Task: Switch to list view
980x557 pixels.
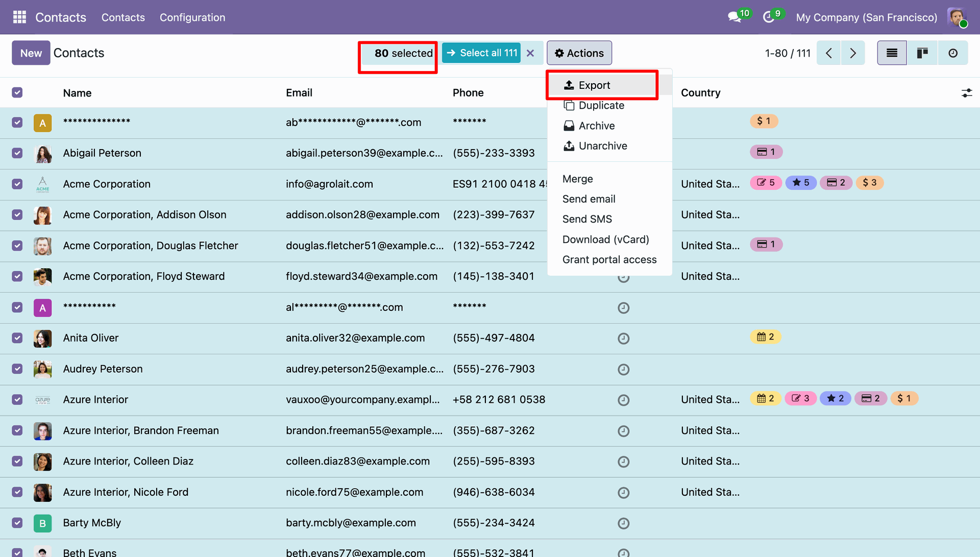Action: click(892, 53)
